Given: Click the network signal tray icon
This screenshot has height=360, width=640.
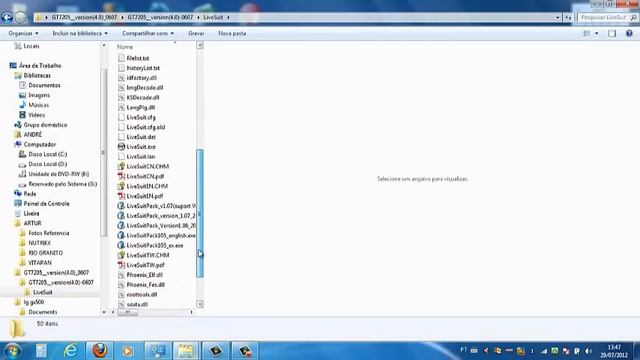Looking at the screenshot, I should pyautogui.click(x=544, y=351).
